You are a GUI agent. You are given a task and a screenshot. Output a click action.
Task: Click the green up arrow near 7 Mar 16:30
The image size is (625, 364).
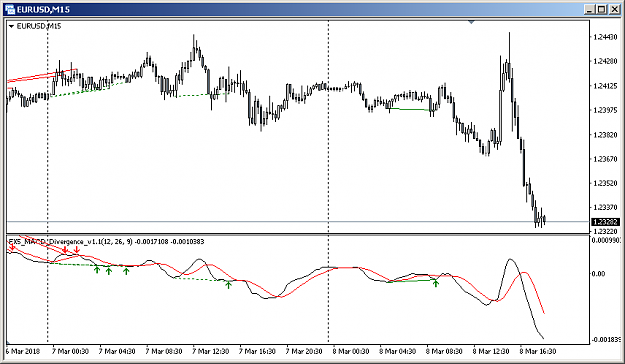click(228, 284)
